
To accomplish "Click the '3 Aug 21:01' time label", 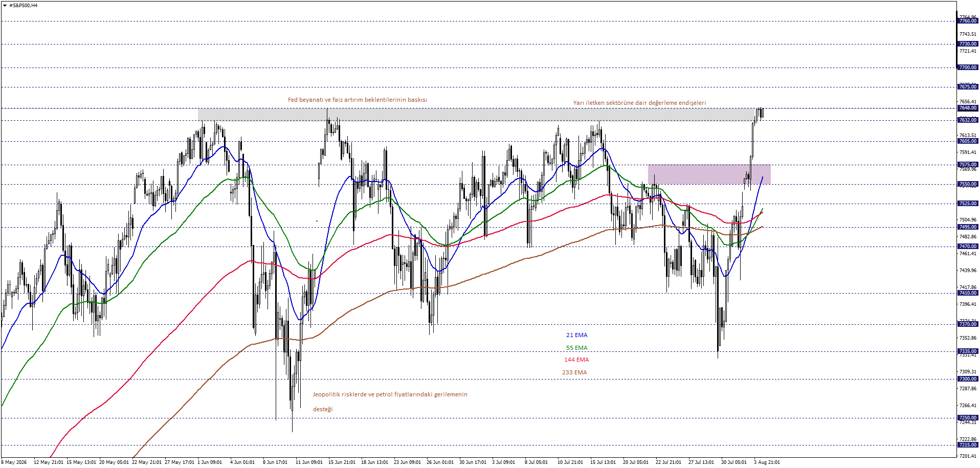I will (x=767, y=462).
